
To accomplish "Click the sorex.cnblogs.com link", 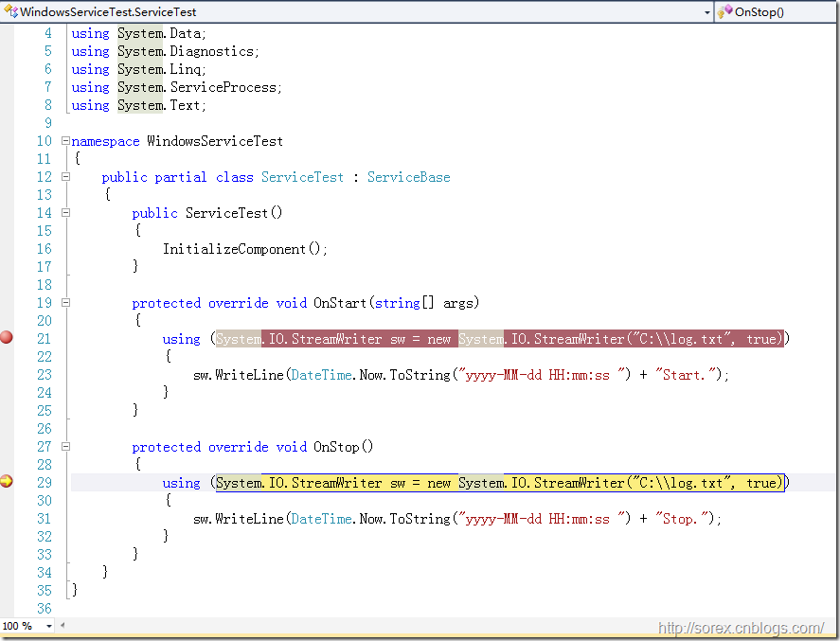I will 741,628.
